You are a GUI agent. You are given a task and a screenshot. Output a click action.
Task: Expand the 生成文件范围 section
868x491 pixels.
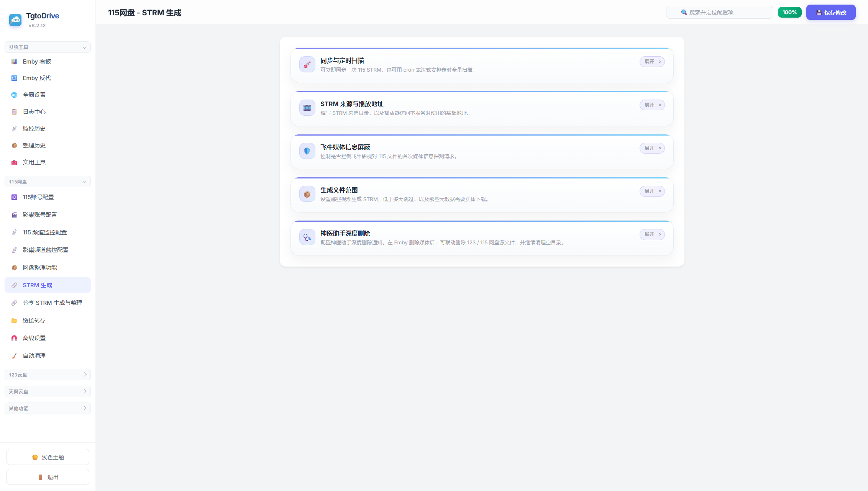click(x=652, y=191)
